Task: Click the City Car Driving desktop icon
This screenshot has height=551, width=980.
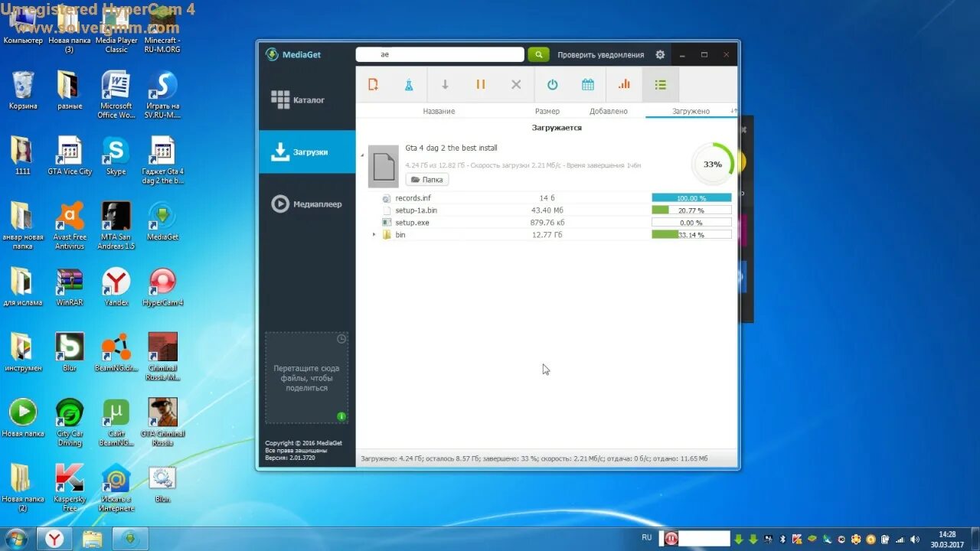Action: pos(70,422)
